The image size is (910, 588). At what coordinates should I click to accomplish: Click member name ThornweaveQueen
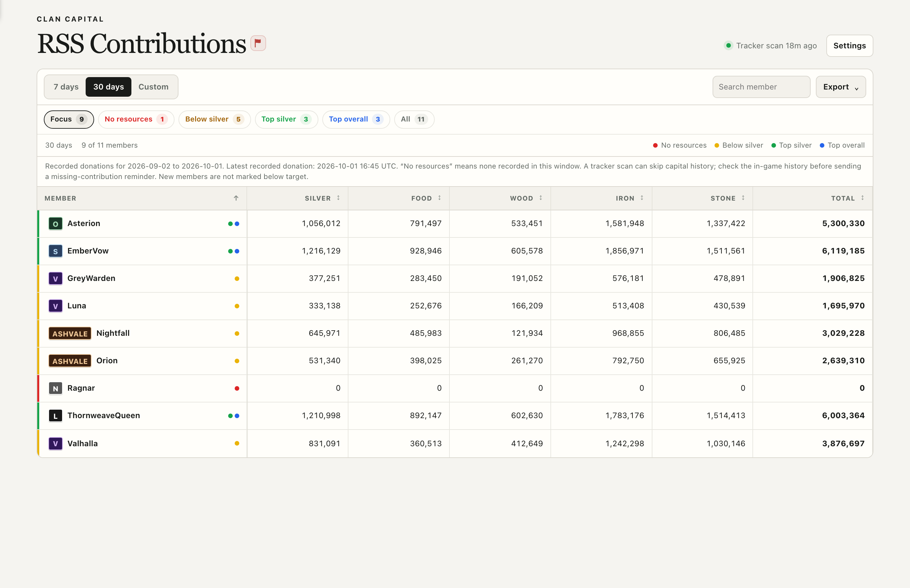pos(104,416)
